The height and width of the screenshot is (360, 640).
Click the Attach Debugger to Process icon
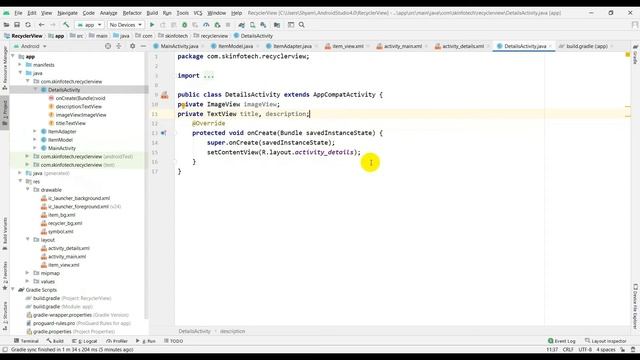(x=217, y=25)
